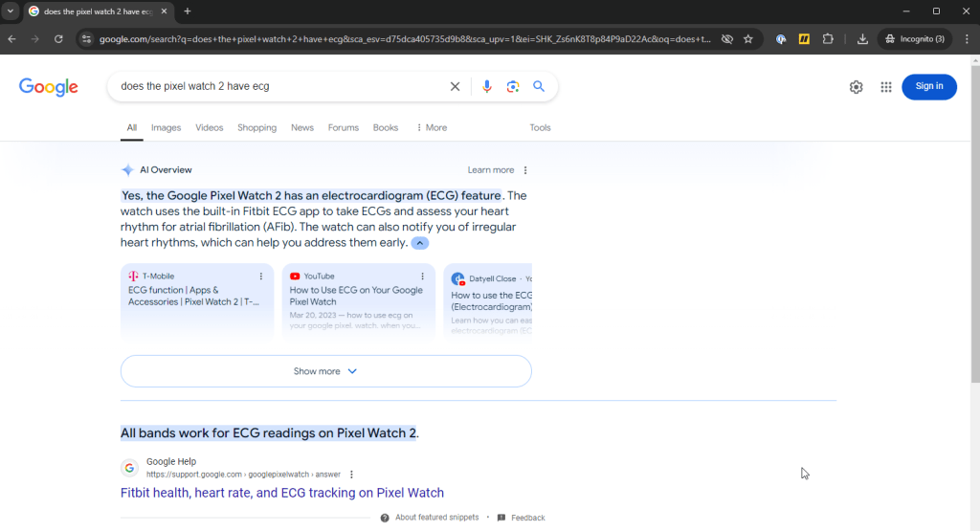980x531 pixels.
Task: Collapse the AI Overview text chevron
Action: [420, 243]
